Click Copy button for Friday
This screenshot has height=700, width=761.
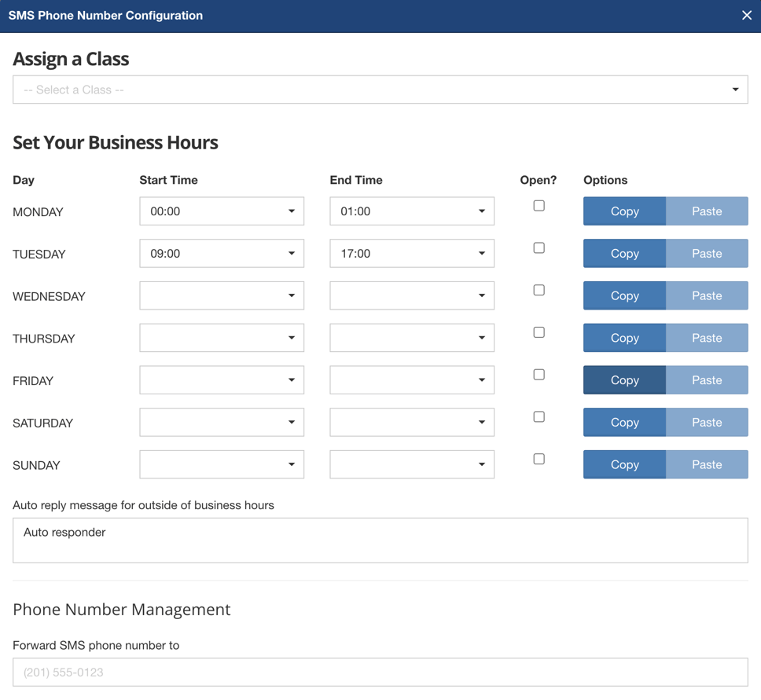[624, 380]
